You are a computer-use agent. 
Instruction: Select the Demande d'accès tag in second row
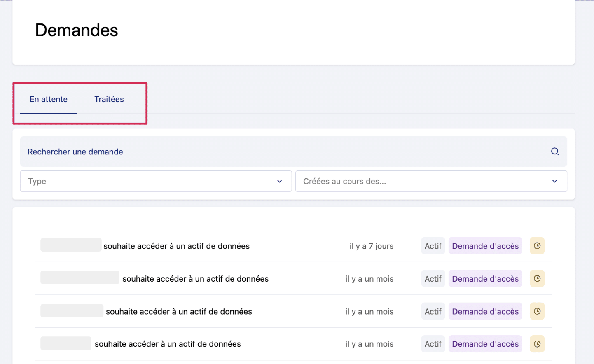point(485,279)
